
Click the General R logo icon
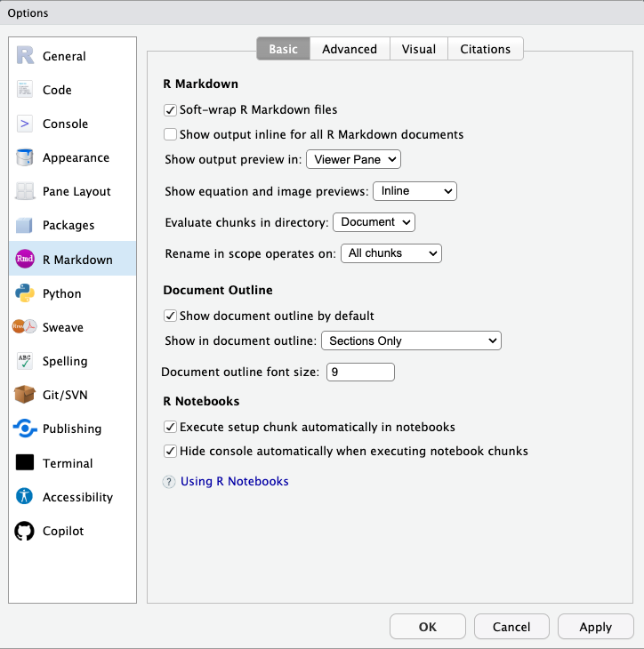pos(25,56)
